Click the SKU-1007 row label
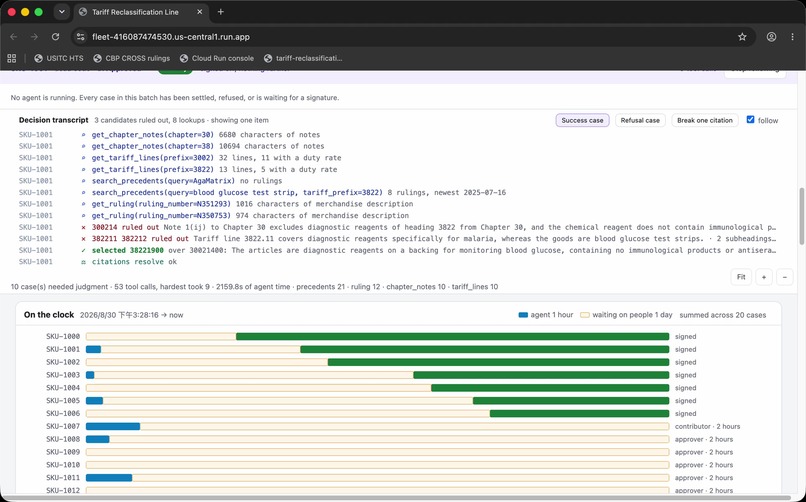This screenshot has width=806, height=502. tap(63, 426)
